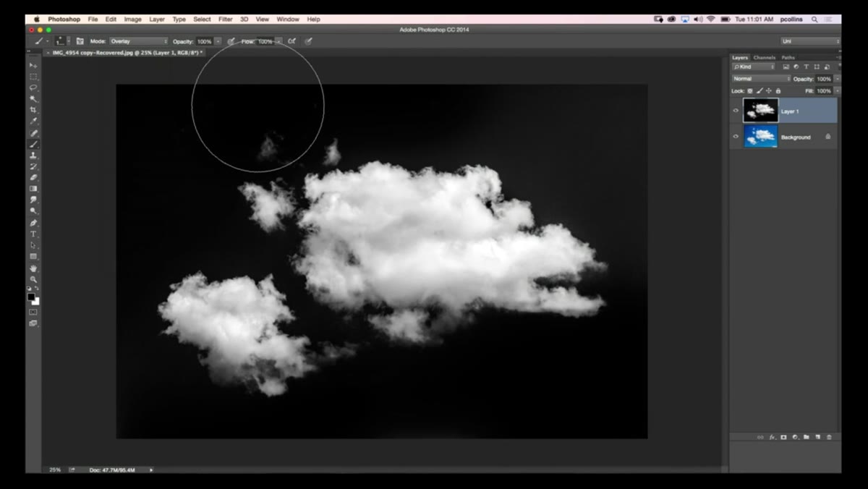Toggle lock transparent pixels
This screenshot has height=489, width=868.
coord(749,91)
